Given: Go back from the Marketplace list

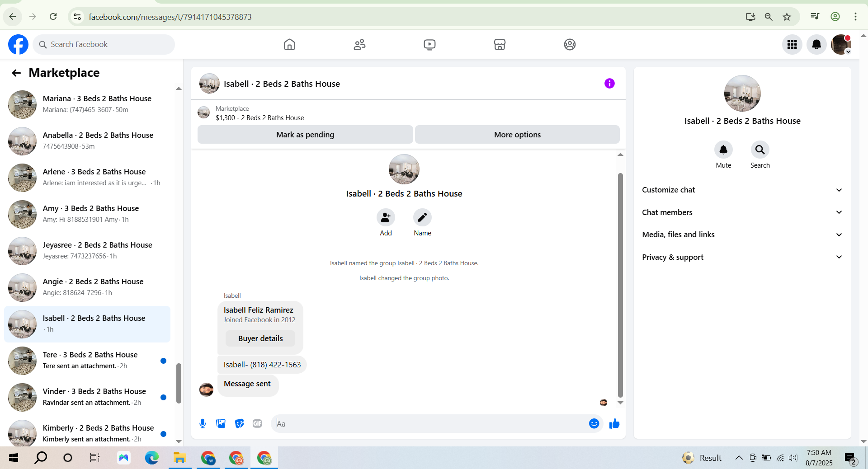Looking at the screenshot, I should [16, 73].
